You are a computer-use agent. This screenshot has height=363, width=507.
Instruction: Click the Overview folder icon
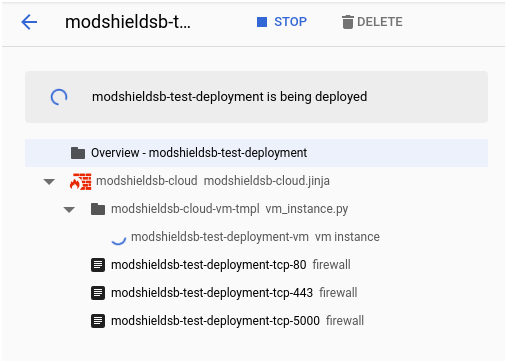coord(78,153)
